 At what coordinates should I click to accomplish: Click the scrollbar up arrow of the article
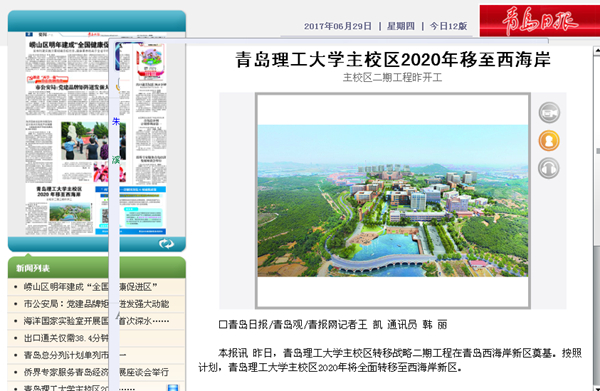point(597,50)
